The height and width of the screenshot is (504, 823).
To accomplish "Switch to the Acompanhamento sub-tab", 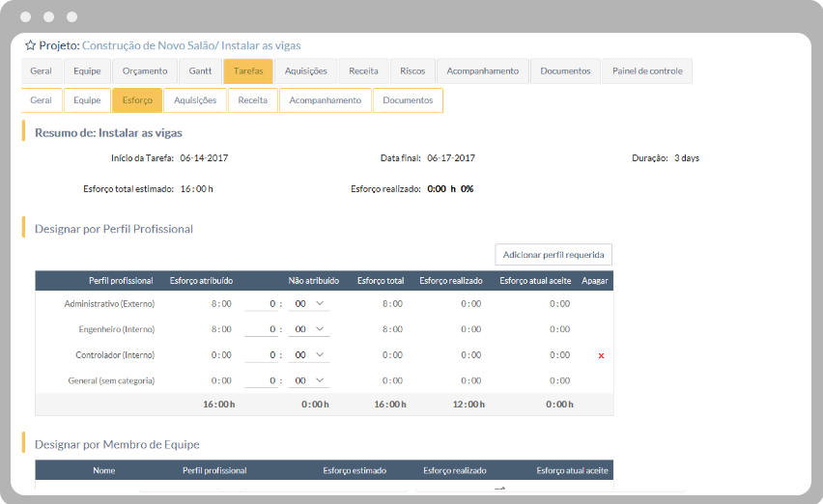I will click(325, 100).
